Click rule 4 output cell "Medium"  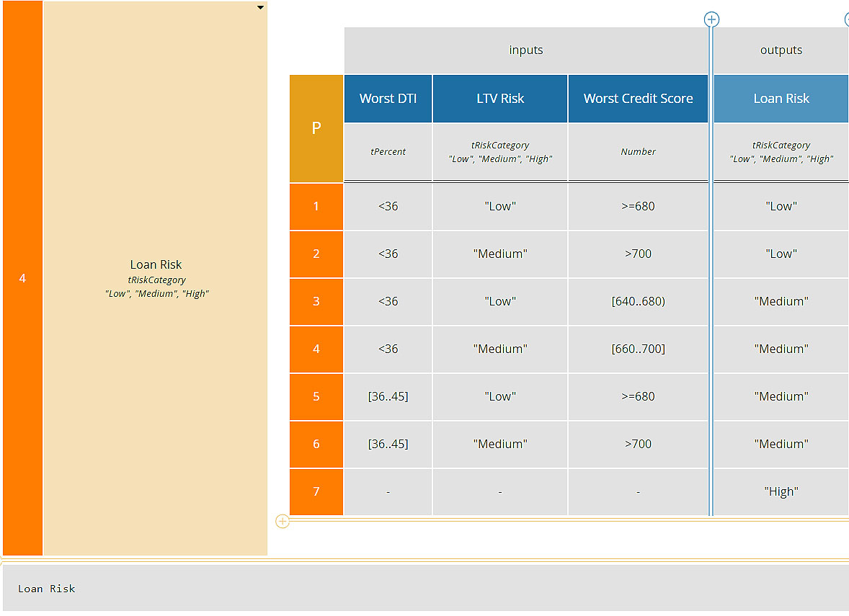pos(781,349)
